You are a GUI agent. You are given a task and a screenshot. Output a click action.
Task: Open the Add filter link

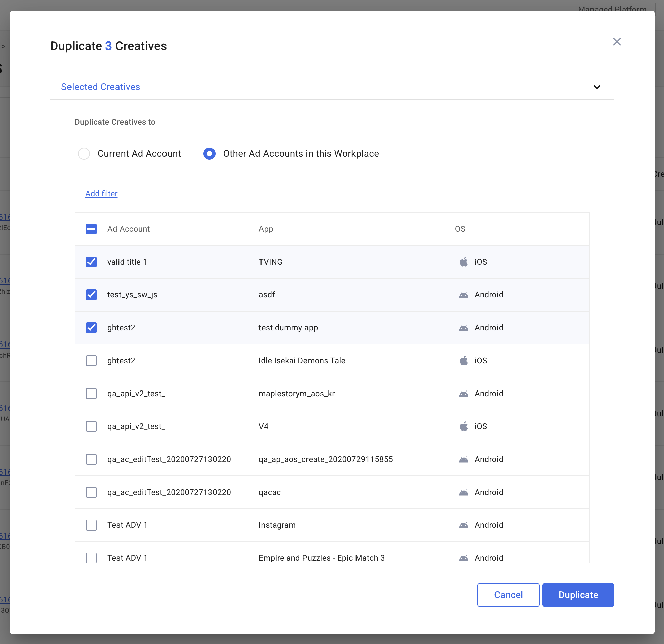pyautogui.click(x=101, y=194)
